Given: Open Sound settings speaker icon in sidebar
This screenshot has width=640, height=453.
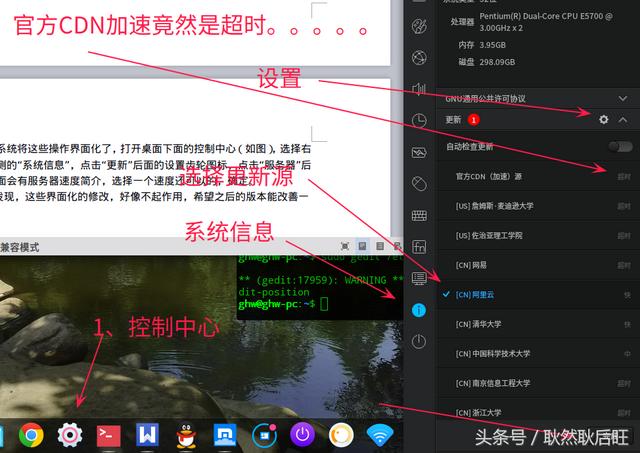Looking at the screenshot, I should pos(419,89).
